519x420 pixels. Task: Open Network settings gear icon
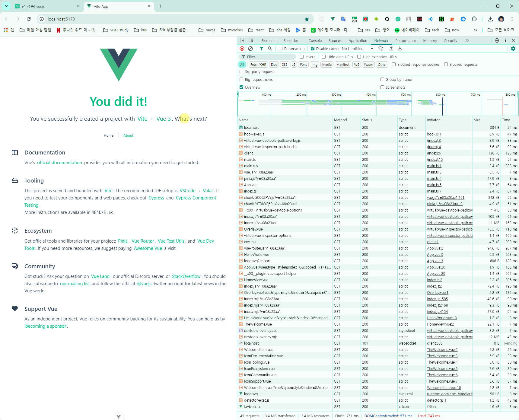pyautogui.click(x=513, y=49)
